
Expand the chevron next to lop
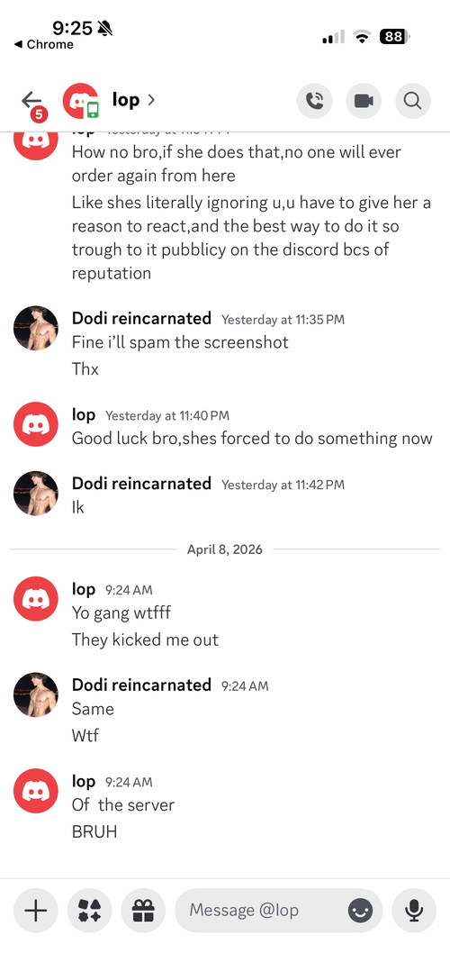coord(151,100)
